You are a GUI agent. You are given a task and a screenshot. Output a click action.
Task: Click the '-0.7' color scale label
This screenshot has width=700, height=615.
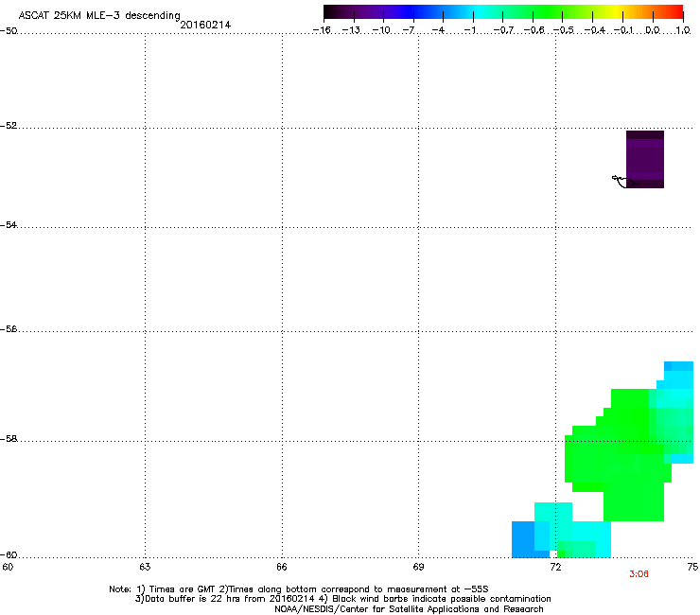click(503, 30)
